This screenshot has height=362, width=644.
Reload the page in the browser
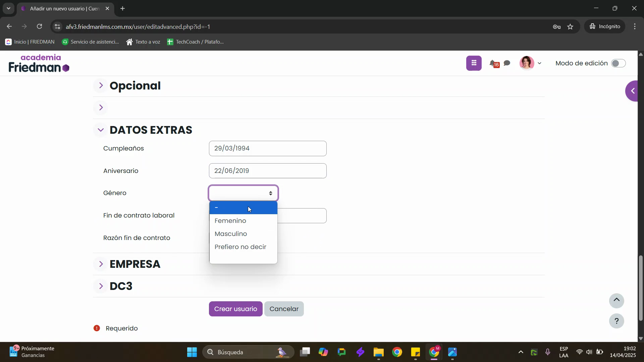pos(40,26)
